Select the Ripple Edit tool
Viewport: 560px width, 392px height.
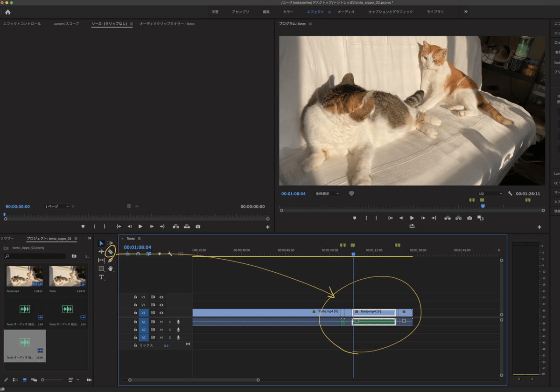point(101,252)
